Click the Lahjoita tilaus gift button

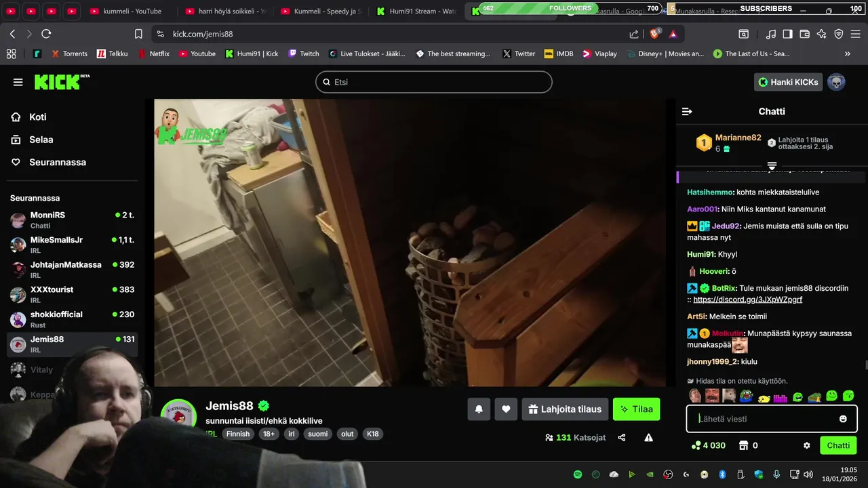point(564,409)
